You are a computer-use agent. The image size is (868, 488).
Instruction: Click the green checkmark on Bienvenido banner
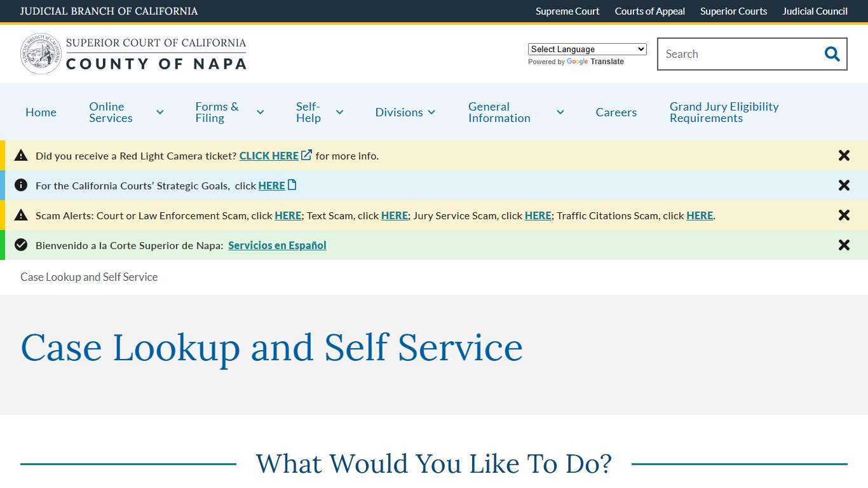[21, 245]
